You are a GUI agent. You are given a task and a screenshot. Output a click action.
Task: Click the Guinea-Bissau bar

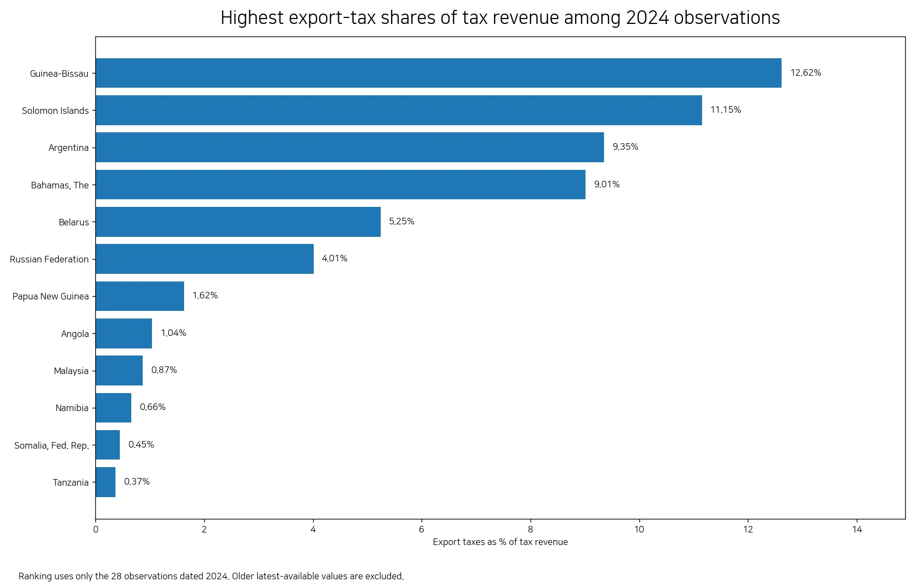[438, 73]
